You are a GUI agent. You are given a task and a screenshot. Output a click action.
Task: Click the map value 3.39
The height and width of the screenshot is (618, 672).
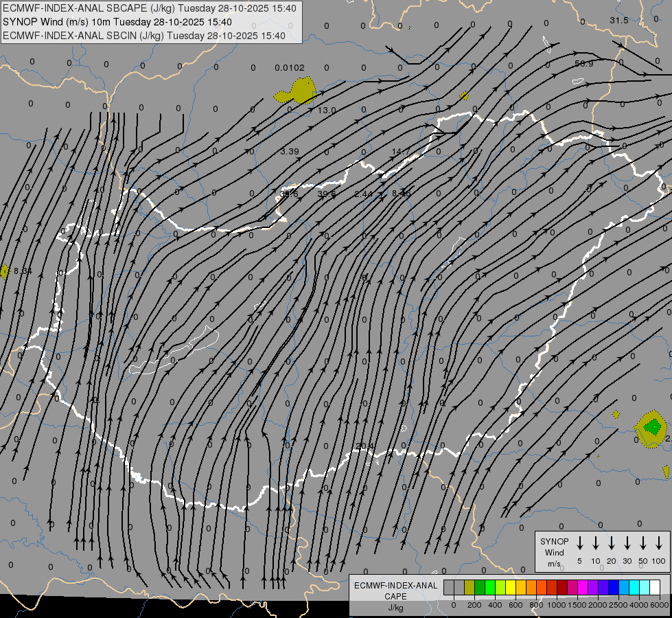pyautogui.click(x=290, y=151)
